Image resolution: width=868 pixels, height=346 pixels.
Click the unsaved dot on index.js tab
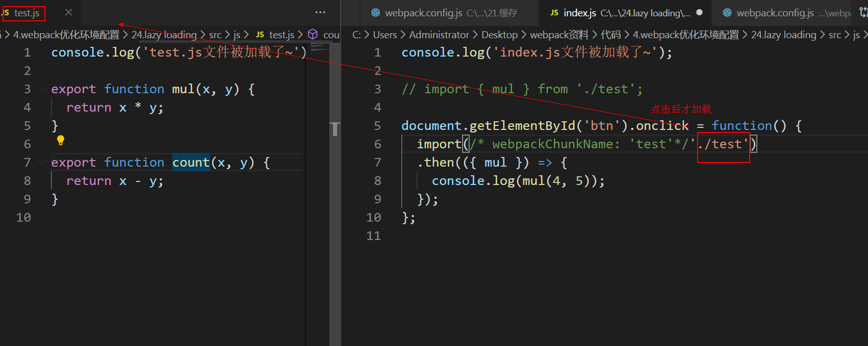pos(700,13)
